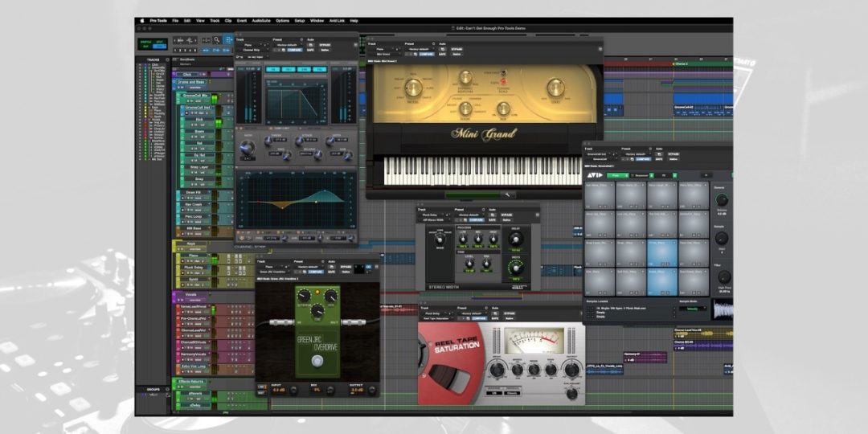Open Green JRC Overdrive preset dropdown
Image resolution: width=868 pixels, height=434 pixels.
tap(309, 266)
